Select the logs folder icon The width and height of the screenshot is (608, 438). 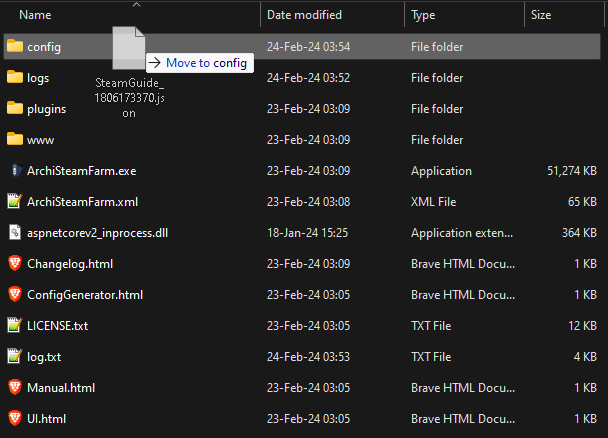(x=14, y=77)
